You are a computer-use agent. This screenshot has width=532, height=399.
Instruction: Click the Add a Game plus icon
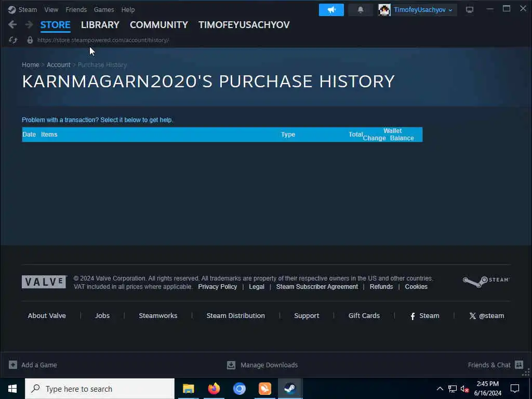pos(13,365)
